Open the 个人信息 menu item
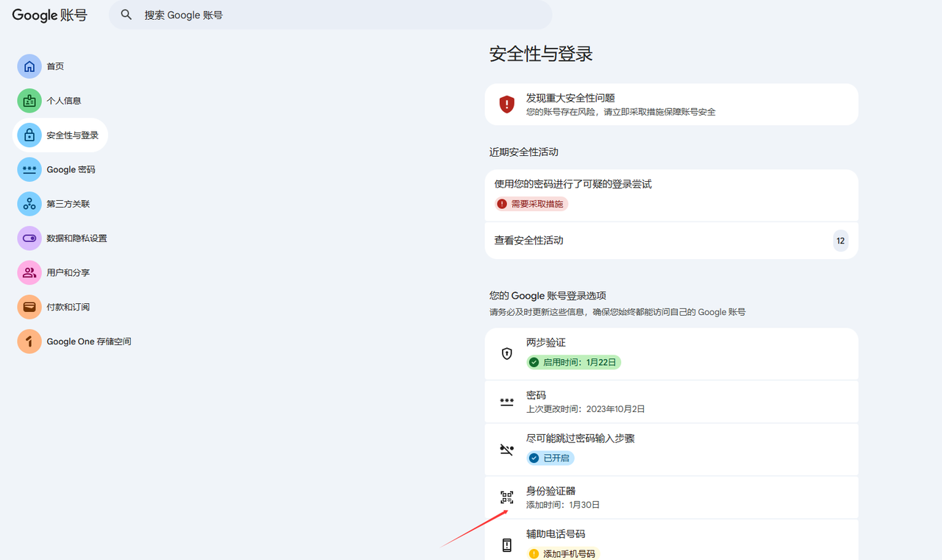 coord(50,101)
